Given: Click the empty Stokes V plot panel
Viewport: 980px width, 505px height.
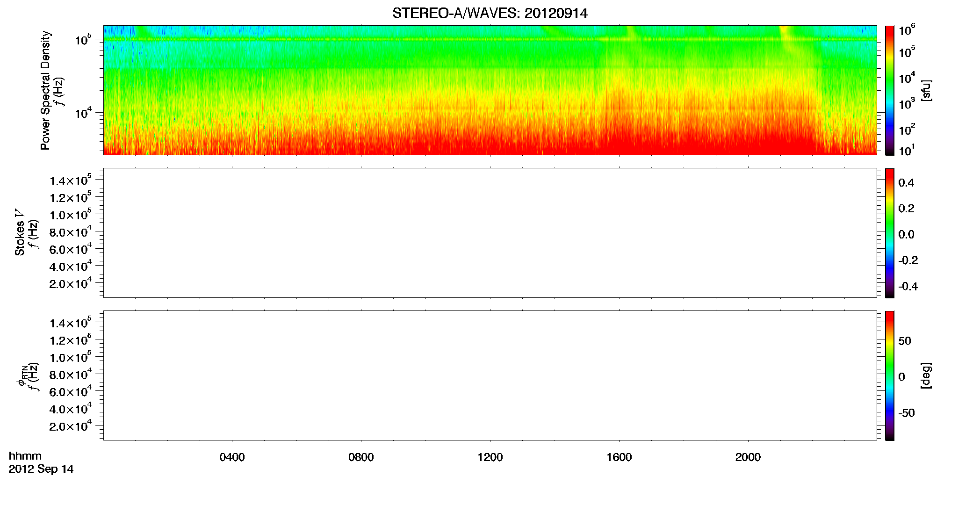Looking at the screenshot, I should coord(490,233).
